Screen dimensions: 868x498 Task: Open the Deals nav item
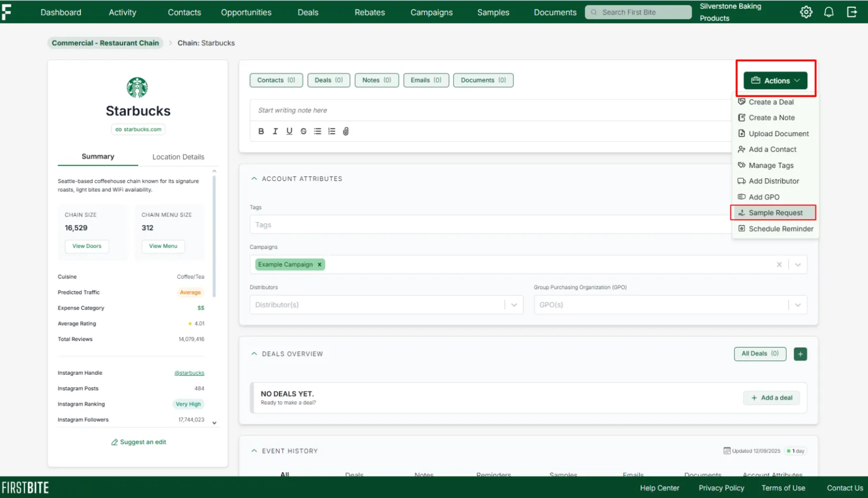(x=308, y=12)
